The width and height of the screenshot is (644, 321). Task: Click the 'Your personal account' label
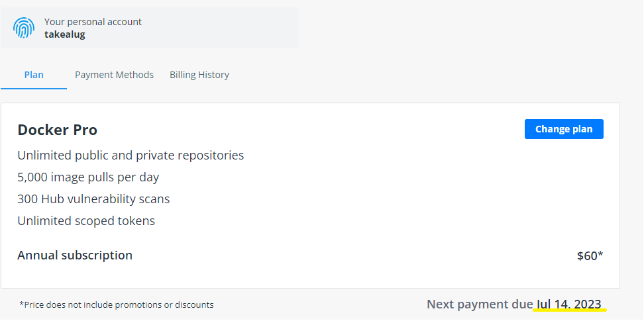(x=93, y=22)
